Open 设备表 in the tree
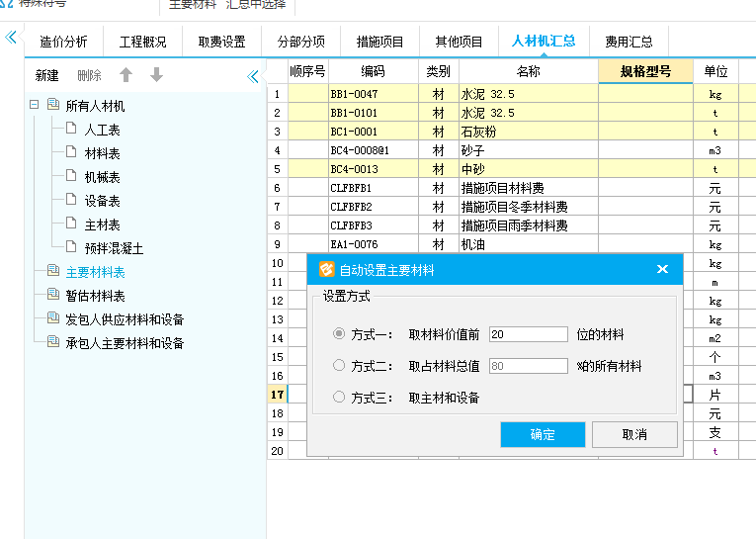Screen dimensions: 756x539 (x=102, y=201)
